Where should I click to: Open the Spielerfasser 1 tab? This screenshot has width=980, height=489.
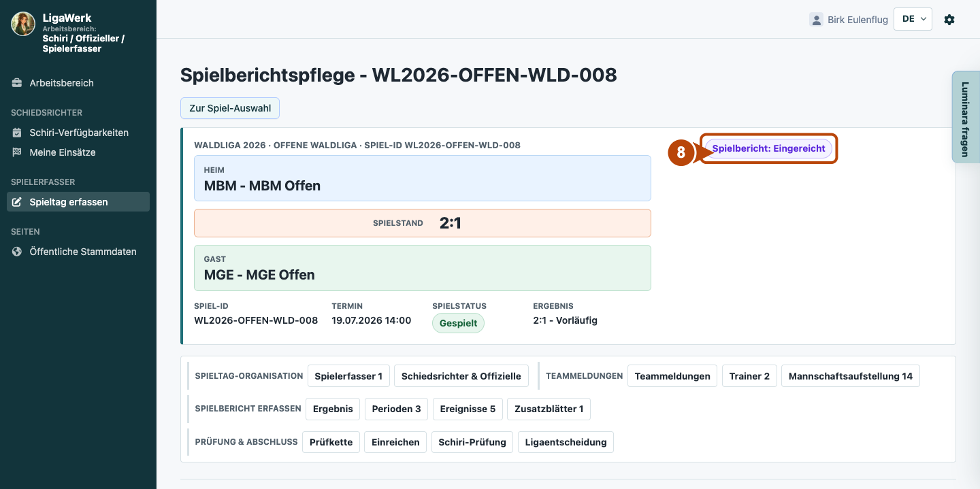(348, 376)
